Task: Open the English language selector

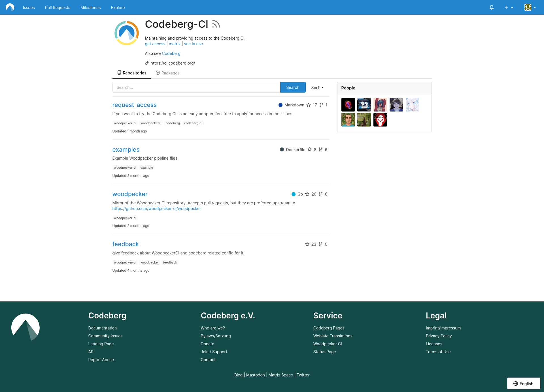Action: [523, 384]
